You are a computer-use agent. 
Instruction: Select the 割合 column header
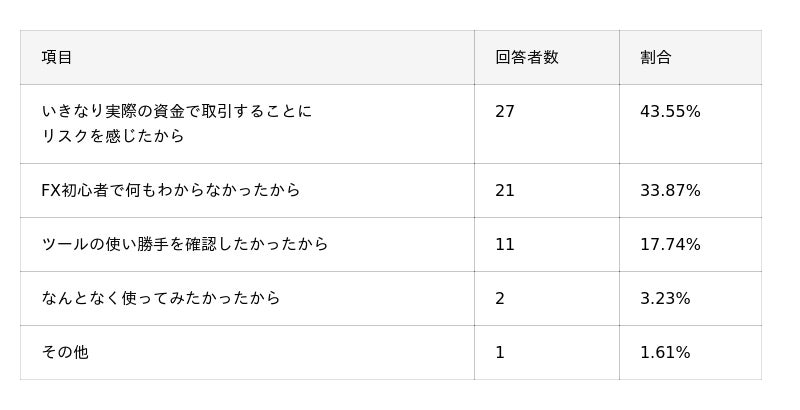655,58
